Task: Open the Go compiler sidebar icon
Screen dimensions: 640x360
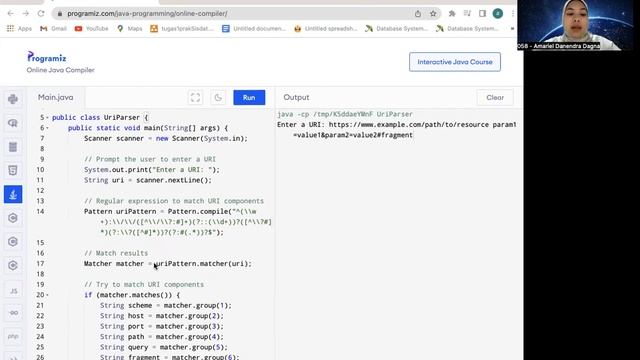Action: click(x=13, y=313)
